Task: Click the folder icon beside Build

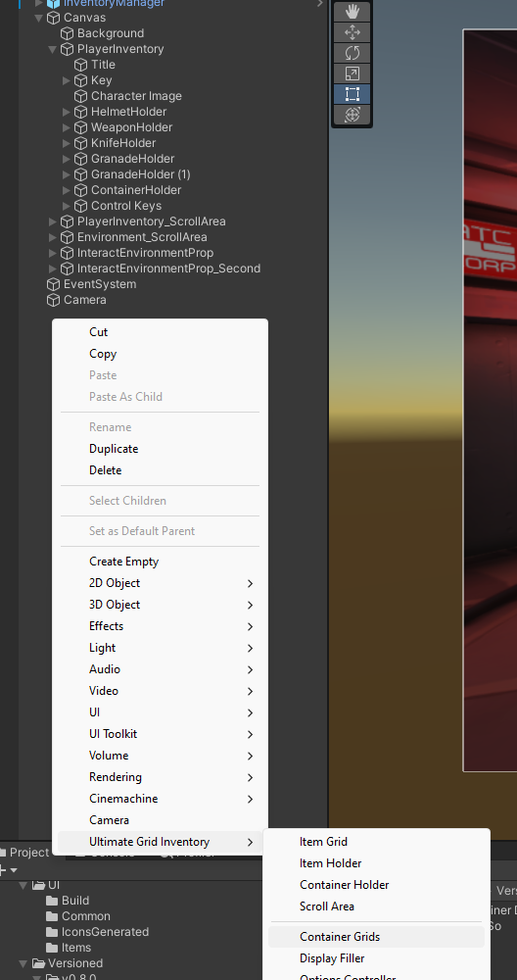Action: 53,901
